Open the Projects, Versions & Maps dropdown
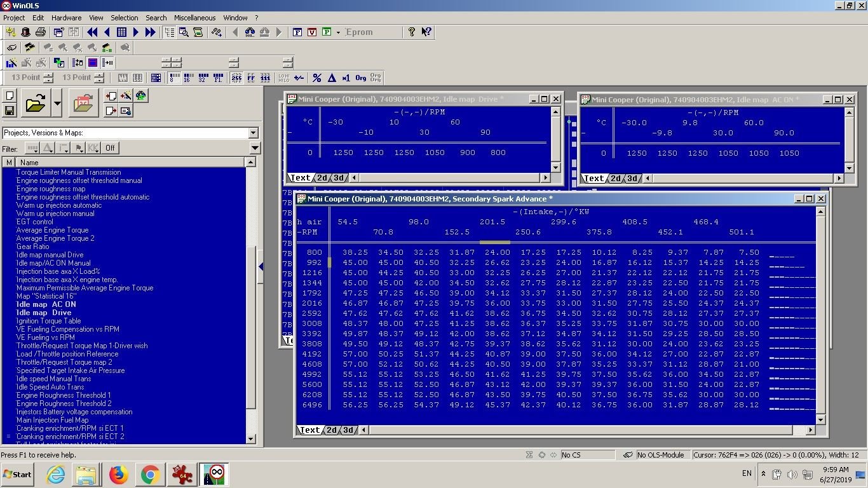Image resolution: width=868 pixels, height=488 pixels. 253,133
